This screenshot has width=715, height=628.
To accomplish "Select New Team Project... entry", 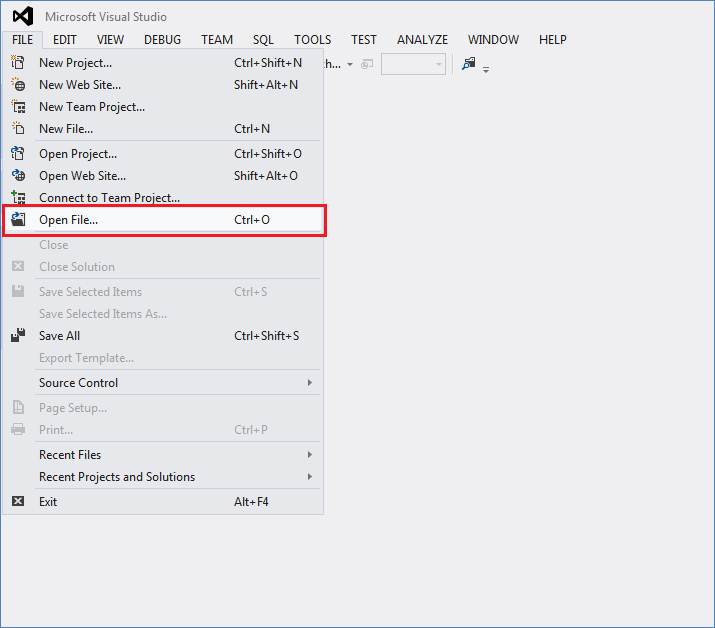I will pos(162,107).
